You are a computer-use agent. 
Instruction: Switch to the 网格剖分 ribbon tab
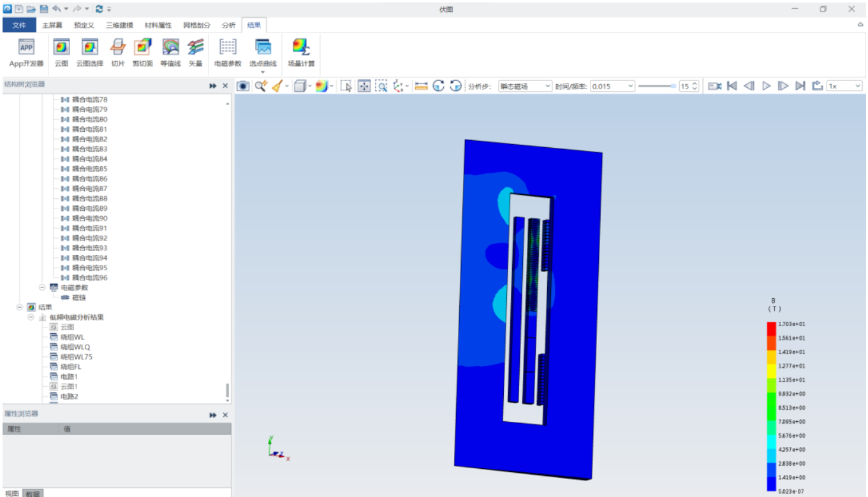pos(196,25)
